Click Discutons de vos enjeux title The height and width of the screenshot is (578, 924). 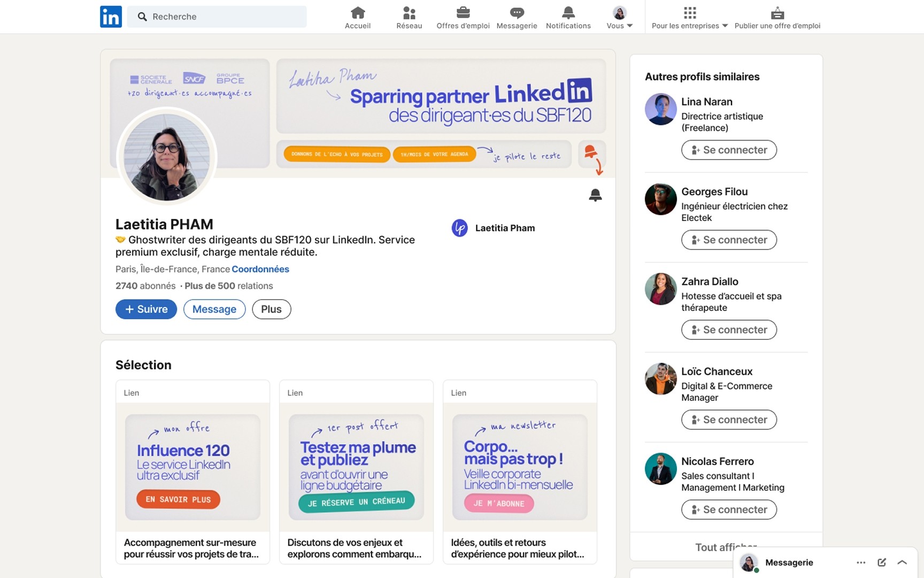355,549
